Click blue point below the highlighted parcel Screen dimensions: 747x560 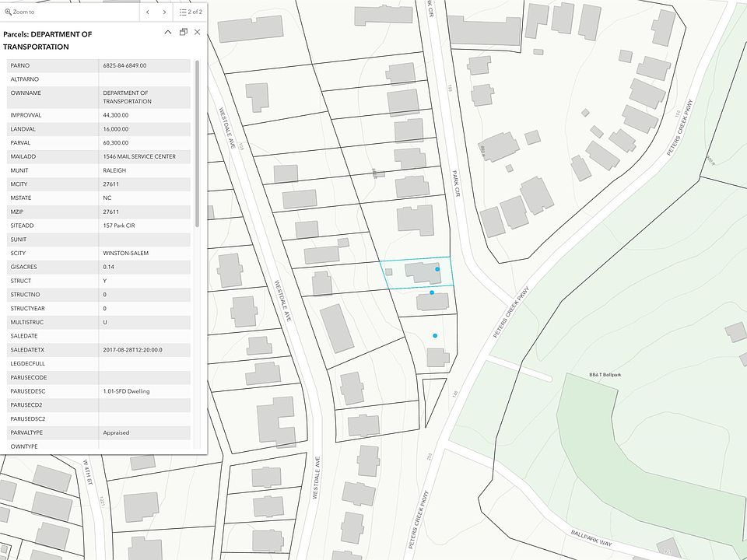point(432,292)
